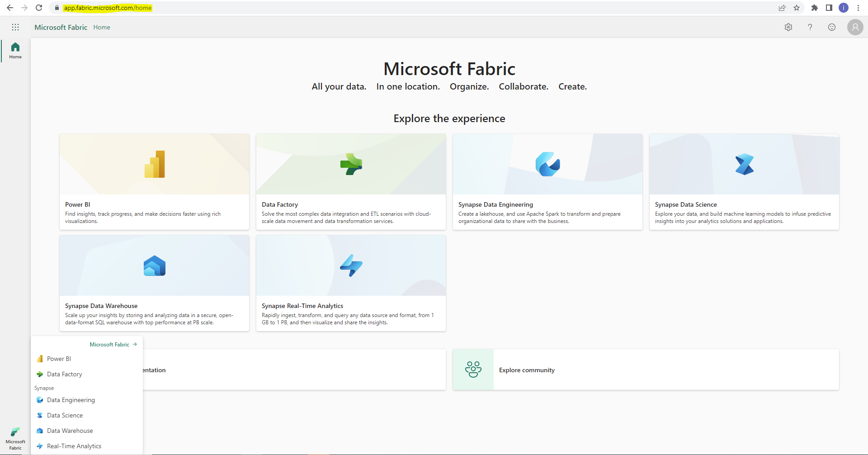Click the Home breadcrumb in header
This screenshot has height=455, width=868.
click(102, 27)
